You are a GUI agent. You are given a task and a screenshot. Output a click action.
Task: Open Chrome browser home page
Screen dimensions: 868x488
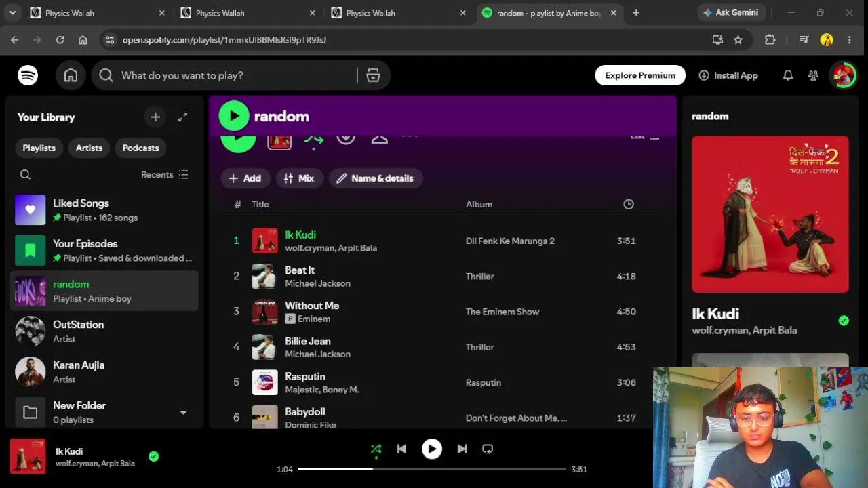[83, 40]
